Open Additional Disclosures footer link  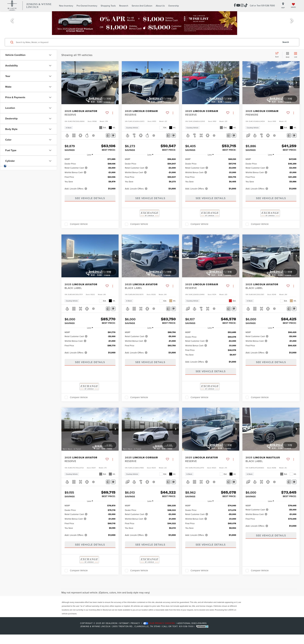[x=192, y=623]
